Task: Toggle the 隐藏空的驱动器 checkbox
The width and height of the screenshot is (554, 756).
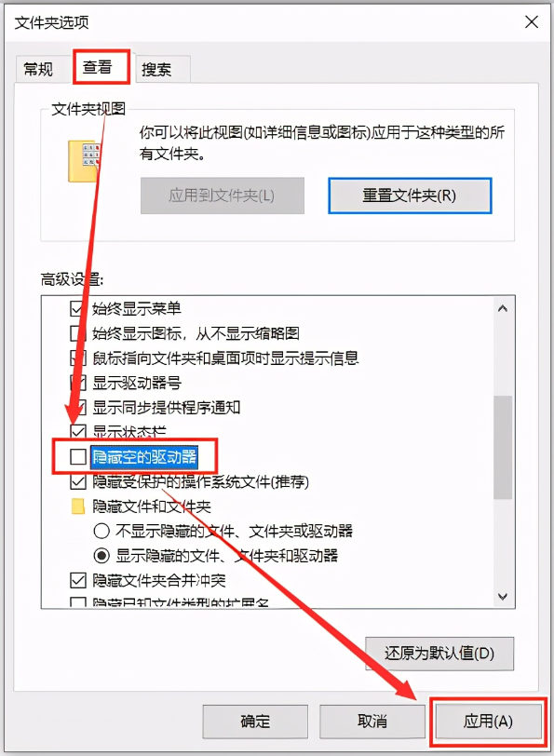Action: pos(77,456)
